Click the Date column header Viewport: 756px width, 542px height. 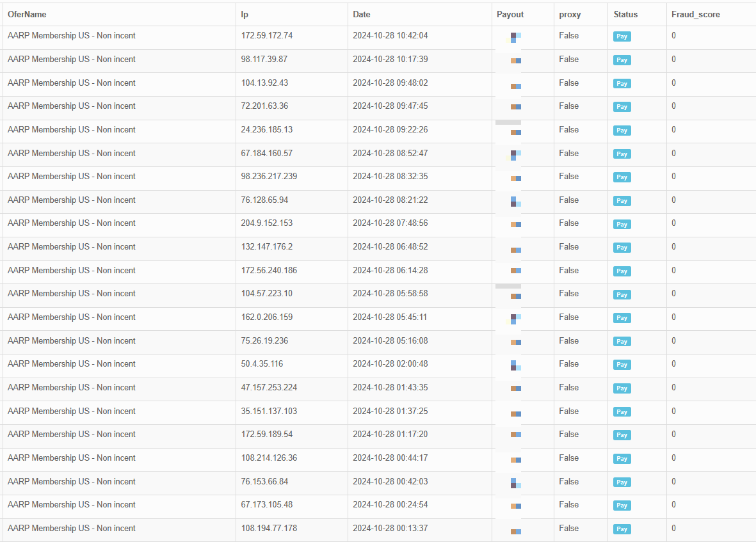[x=362, y=15]
